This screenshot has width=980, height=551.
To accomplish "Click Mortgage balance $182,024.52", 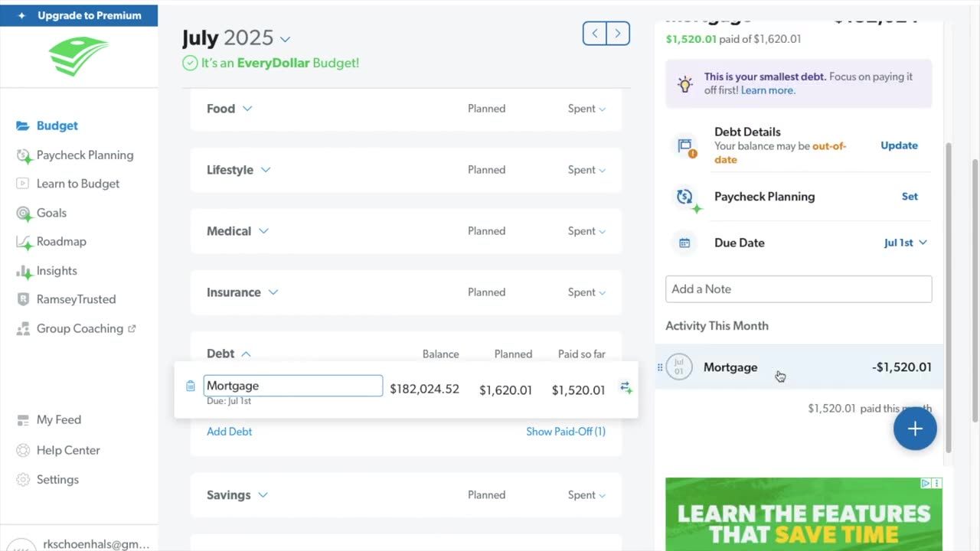I will (x=424, y=390).
